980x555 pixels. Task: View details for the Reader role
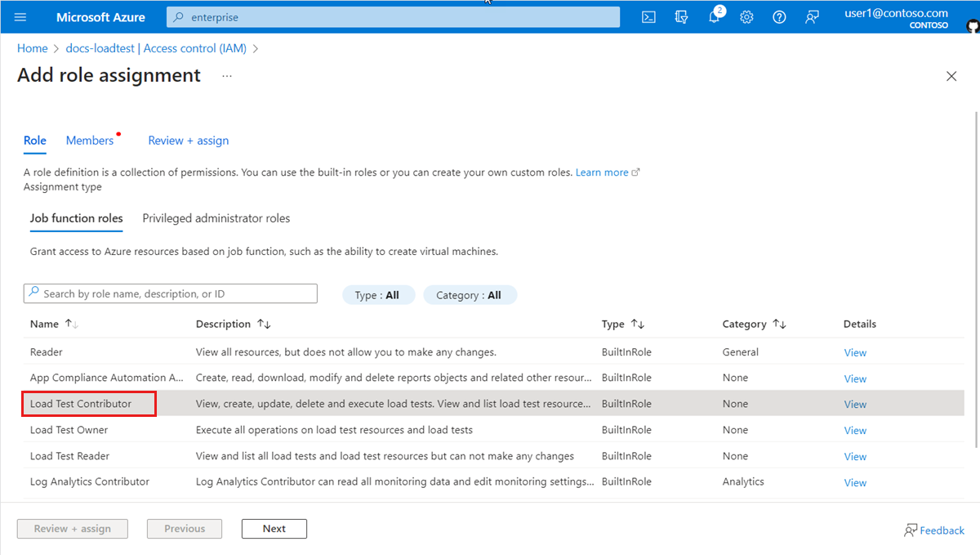click(854, 352)
